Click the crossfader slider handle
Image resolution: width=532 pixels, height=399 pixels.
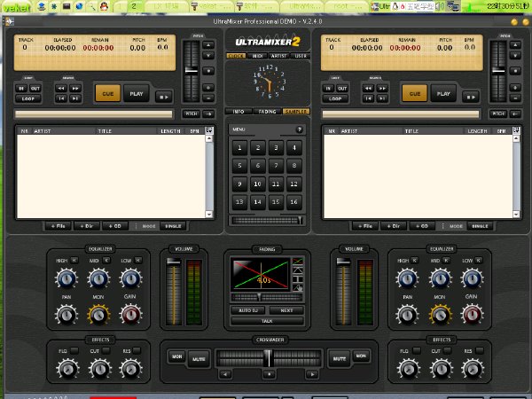[269, 357]
